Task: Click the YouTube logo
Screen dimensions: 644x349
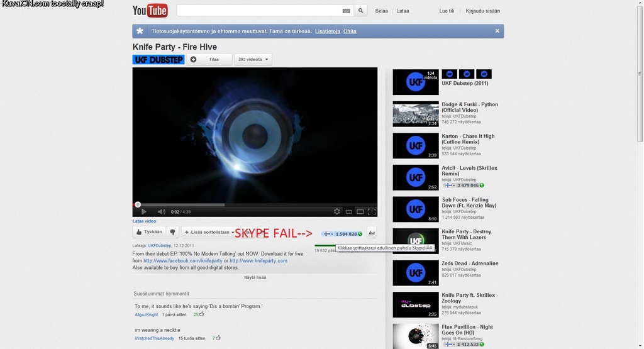Action: 150,11
